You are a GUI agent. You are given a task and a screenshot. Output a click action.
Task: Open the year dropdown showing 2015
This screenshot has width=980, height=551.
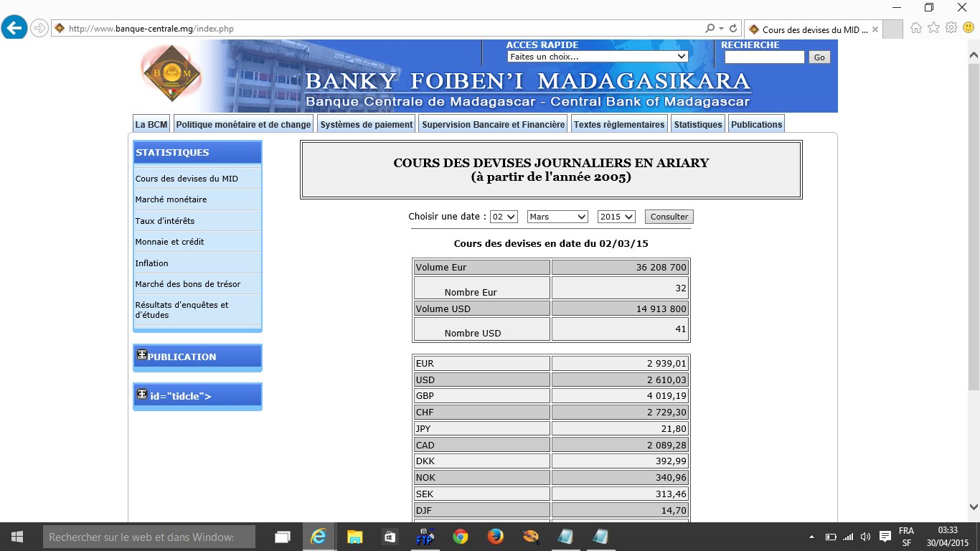click(x=616, y=217)
